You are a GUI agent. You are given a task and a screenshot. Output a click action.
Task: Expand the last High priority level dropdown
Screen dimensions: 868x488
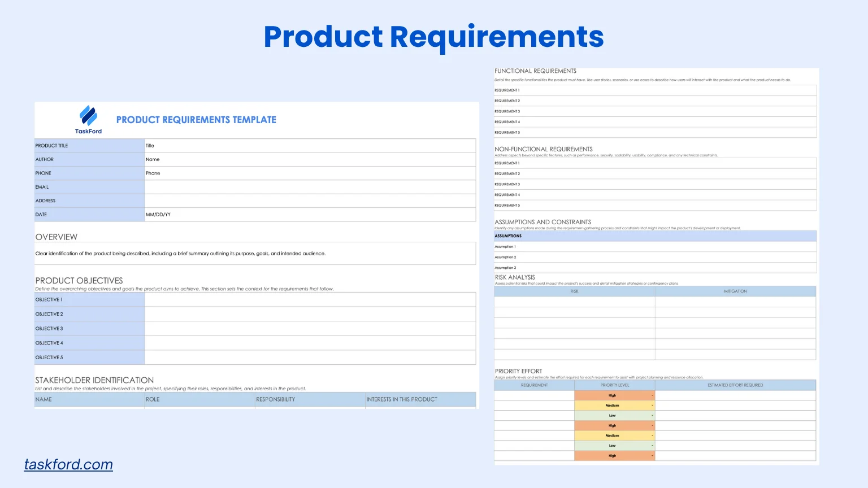(x=652, y=456)
